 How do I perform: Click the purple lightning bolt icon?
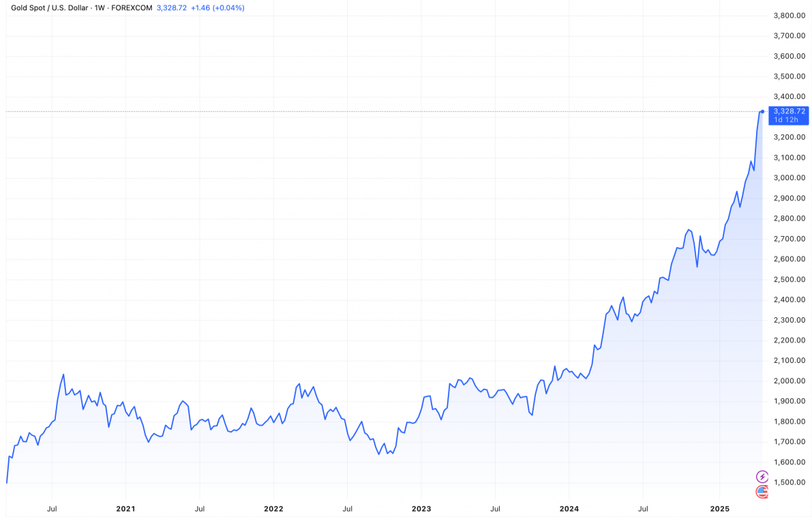[x=762, y=476]
